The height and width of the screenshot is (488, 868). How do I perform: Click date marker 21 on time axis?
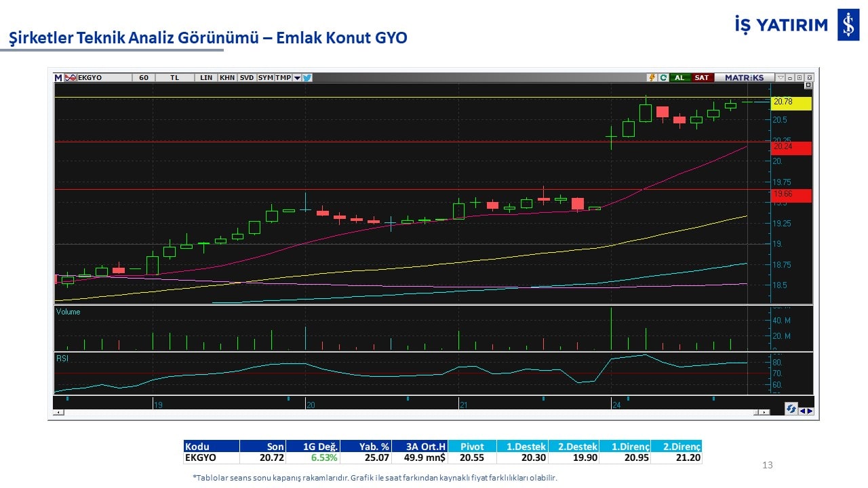tap(464, 405)
